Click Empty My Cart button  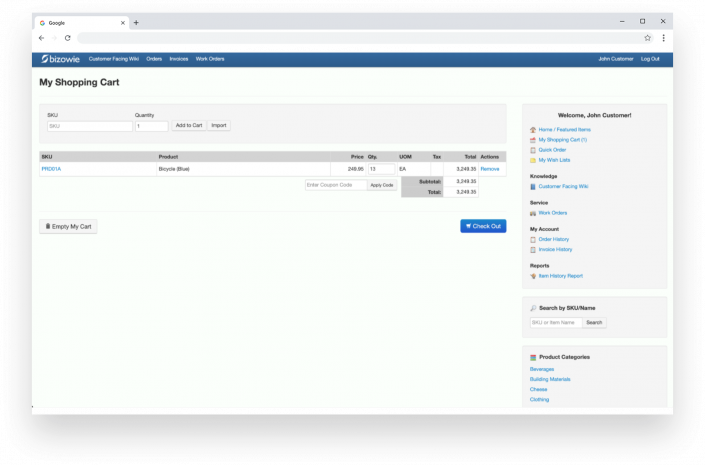[x=68, y=227]
